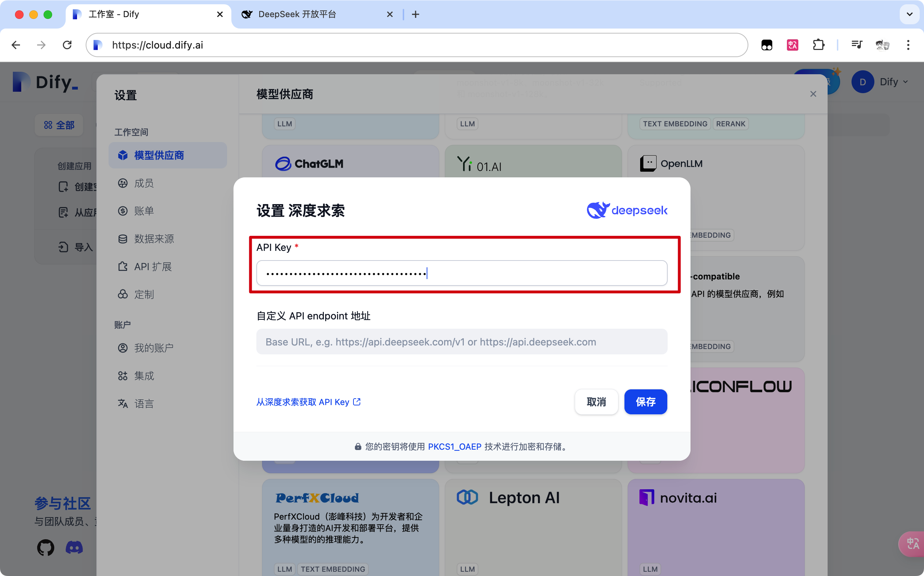Click the ChatGLM provider card
Screen dimensions: 924x576
coord(350,162)
